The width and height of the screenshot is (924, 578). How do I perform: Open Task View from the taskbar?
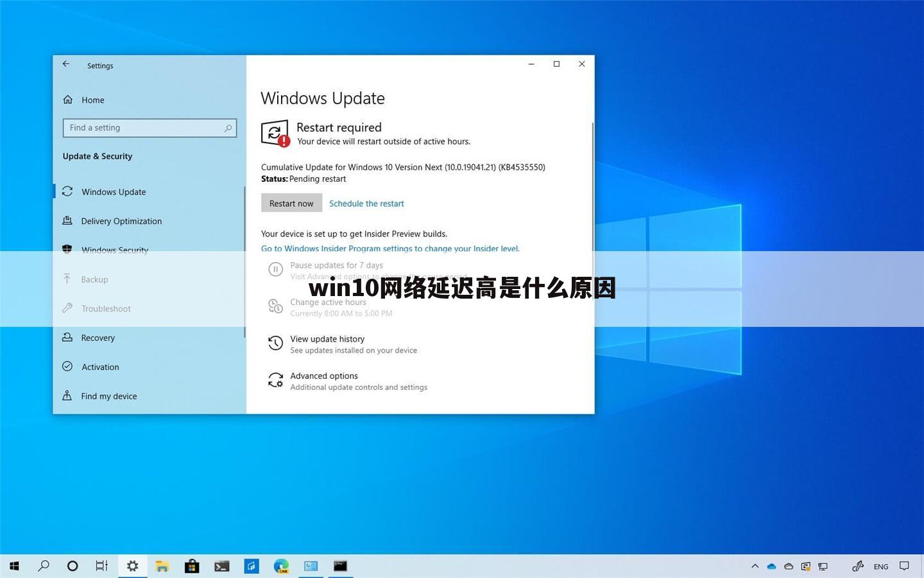coord(101,566)
